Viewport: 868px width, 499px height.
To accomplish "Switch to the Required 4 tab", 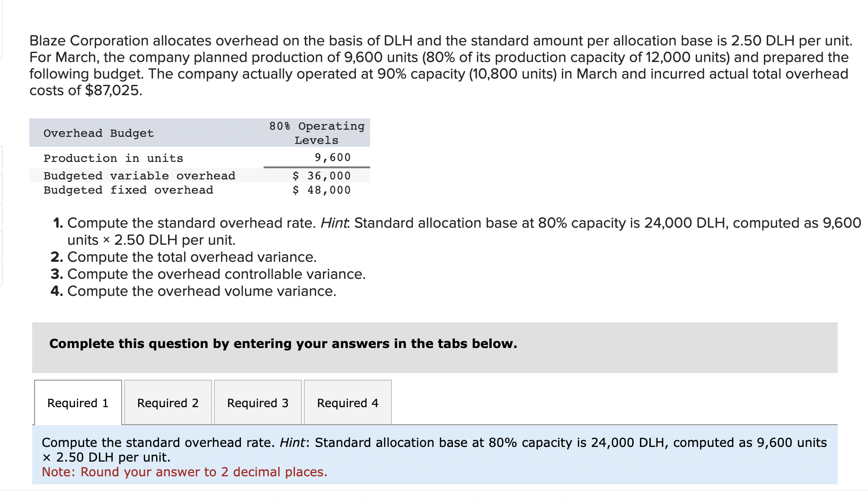I will point(347,402).
